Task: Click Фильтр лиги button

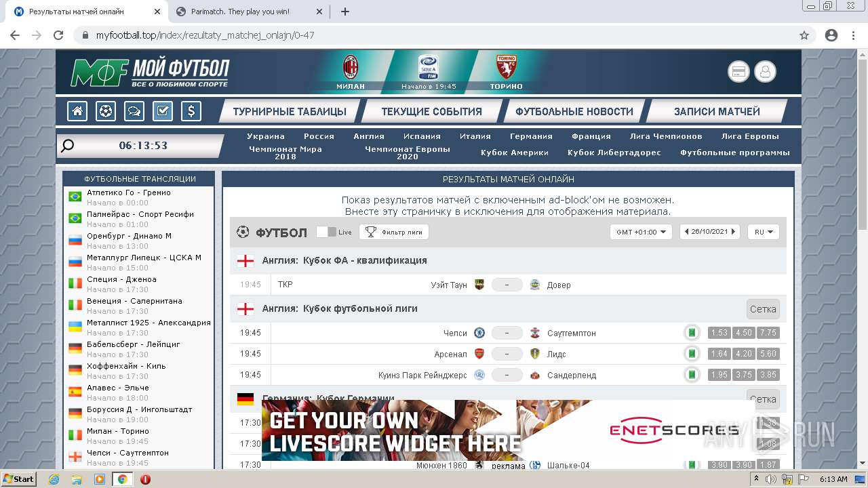Action: tap(394, 232)
